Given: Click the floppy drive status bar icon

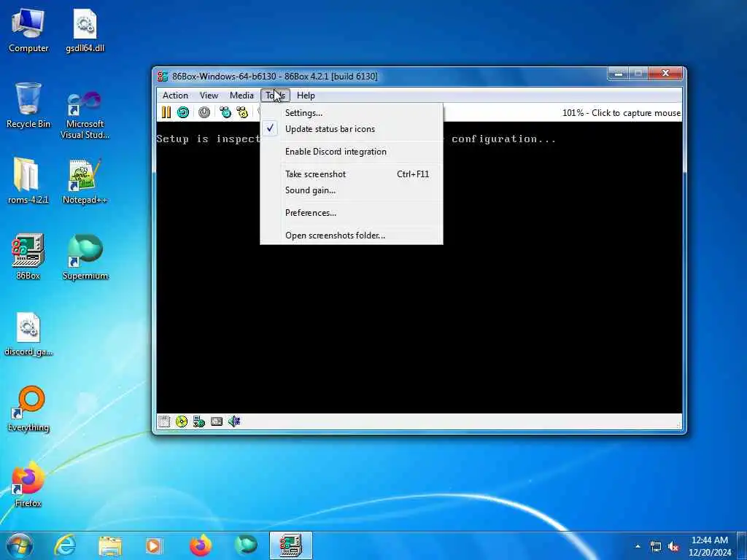Looking at the screenshot, I should click(x=164, y=421).
